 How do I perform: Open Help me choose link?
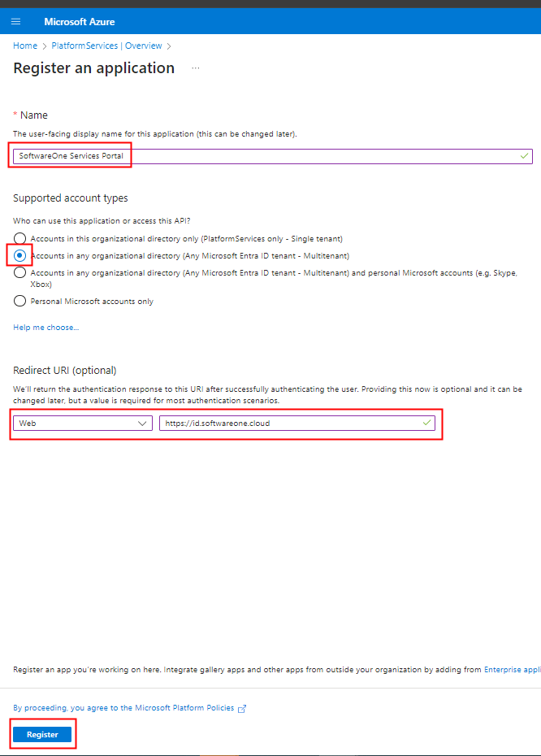tap(45, 328)
